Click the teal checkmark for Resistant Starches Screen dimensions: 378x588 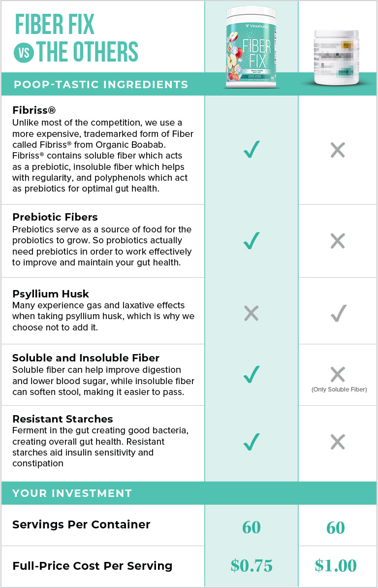252,442
